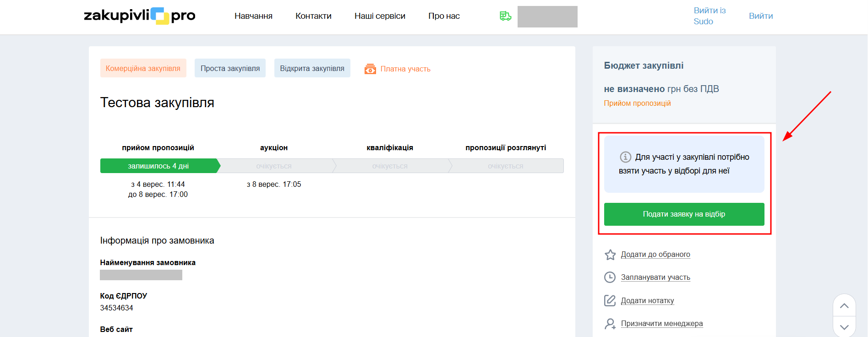868x337 pixels.
Task: Click the green прийом пропозицій progress stage
Action: pyautogui.click(x=158, y=166)
